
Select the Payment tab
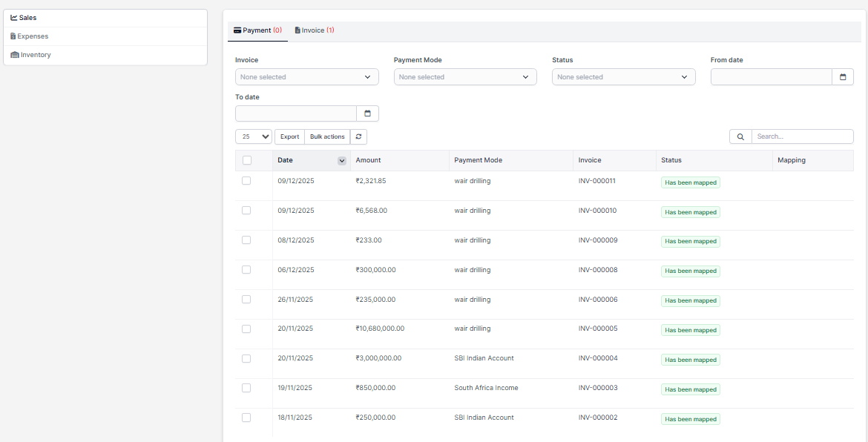[257, 30]
